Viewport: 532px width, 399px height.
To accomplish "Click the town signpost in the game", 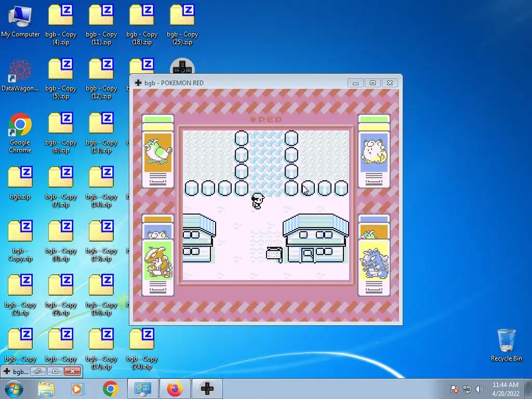I will coord(274,255).
